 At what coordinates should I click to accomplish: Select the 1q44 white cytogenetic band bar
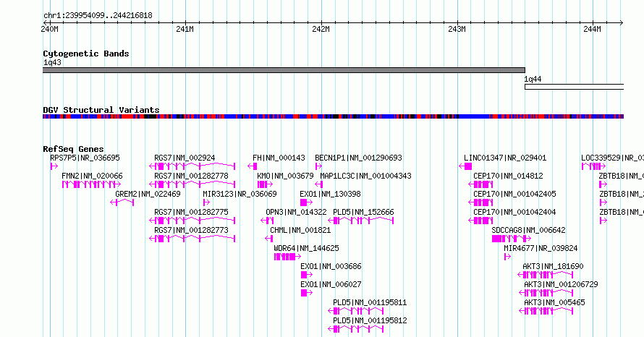pos(575,87)
